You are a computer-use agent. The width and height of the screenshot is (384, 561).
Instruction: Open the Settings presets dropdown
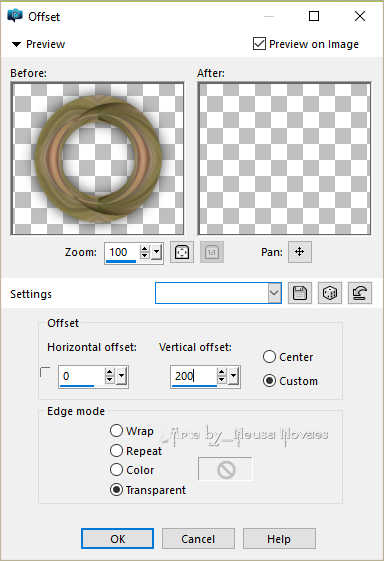(274, 293)
